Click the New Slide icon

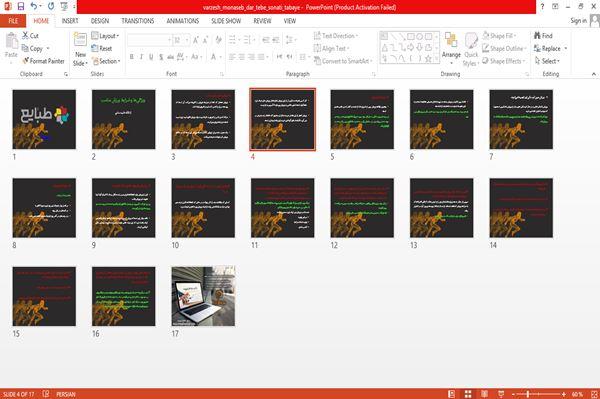pos(80,40)
